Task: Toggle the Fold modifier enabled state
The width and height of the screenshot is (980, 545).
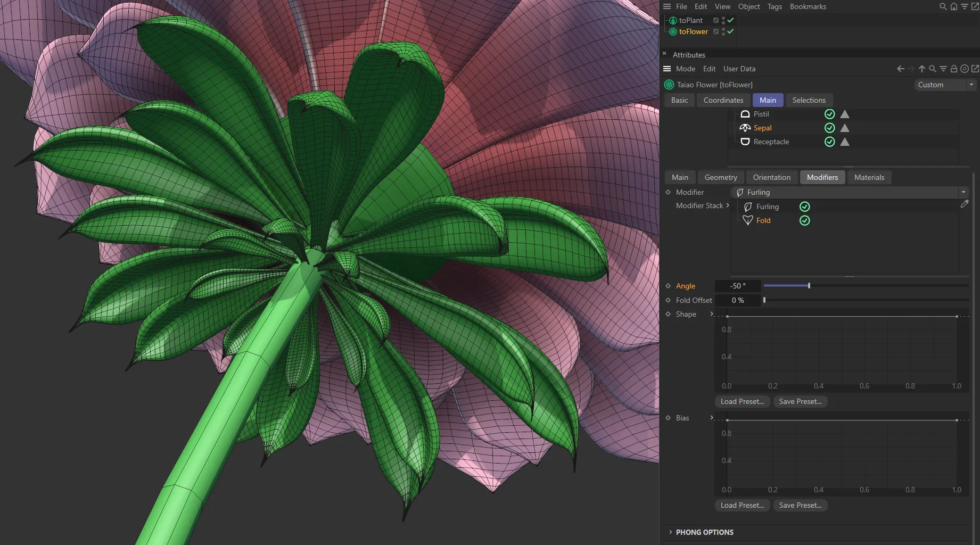Action: pyautogui.click(x=804, y=220)
